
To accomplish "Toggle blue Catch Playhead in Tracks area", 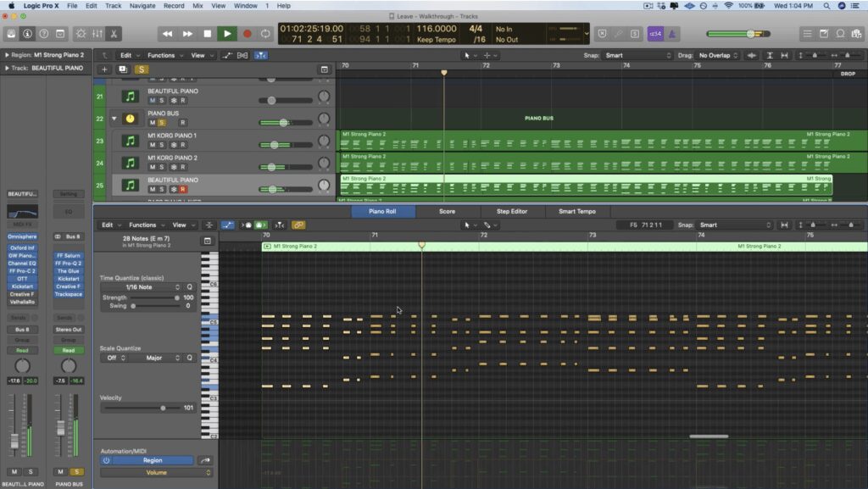I will point(260,55).
